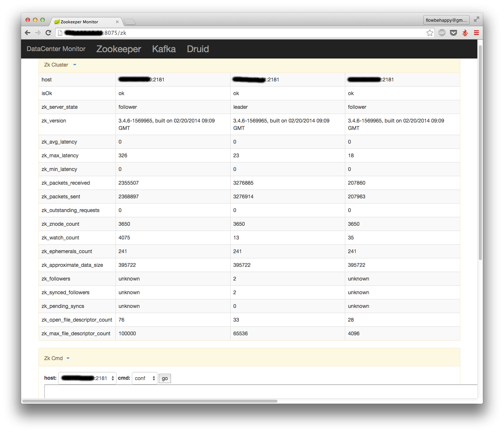Click the max file descriptor value 100000

click(x=127, y=333)
